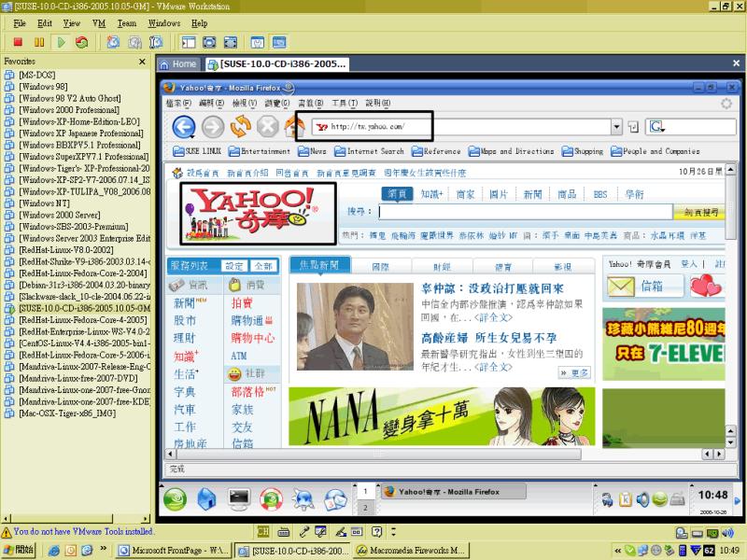Select [Mac-OSX-Tiger-x86_IMG] in Favorites
747x560 pixels.
(66, 413)
